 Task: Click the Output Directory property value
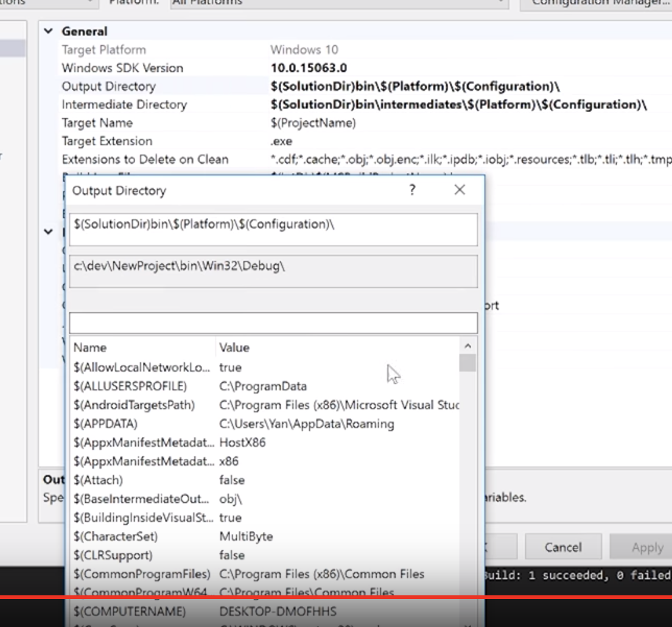click(415, 86)
